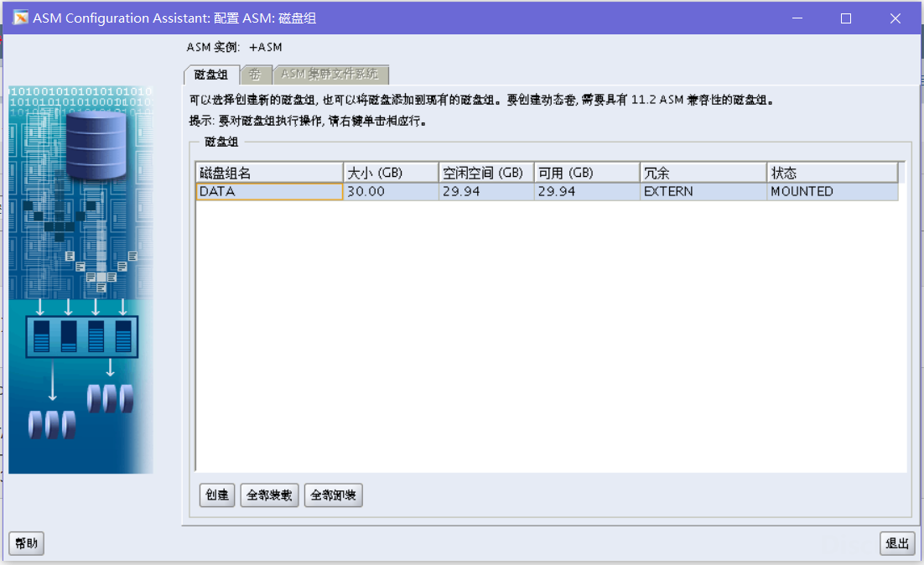Select the DATA disk group row
Image resolution: width=924 pixels, height=565 pixels.
(x=269, y=192)
